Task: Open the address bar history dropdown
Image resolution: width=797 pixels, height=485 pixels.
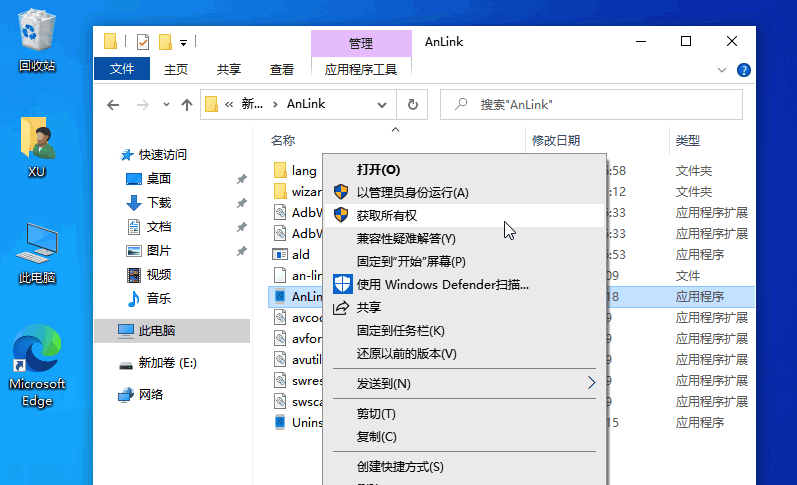Action: (x=382, y=105)
